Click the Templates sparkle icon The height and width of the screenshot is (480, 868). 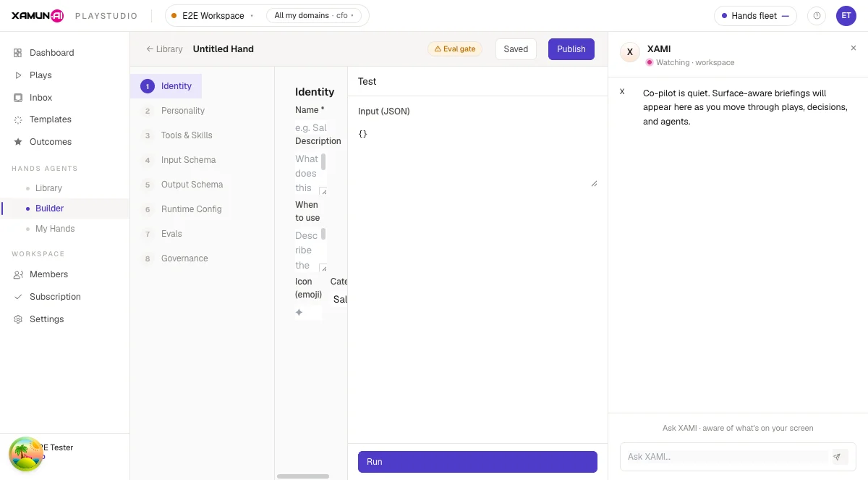[x=18, y=119]
